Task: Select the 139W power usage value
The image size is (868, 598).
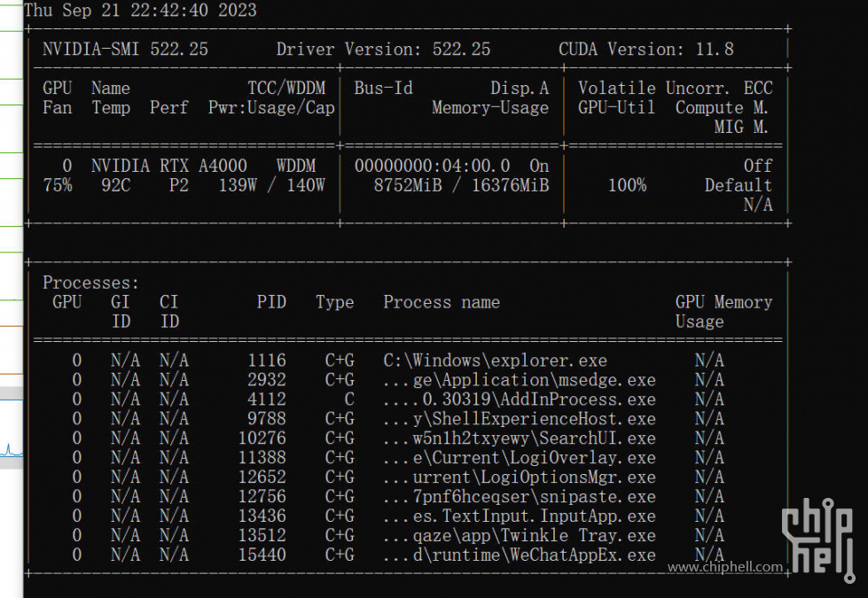Action: click(238, 185)
